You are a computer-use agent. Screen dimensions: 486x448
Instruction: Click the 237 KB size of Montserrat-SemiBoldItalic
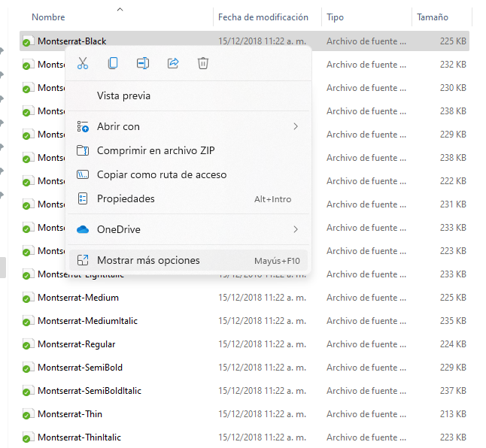coord(453,391)
